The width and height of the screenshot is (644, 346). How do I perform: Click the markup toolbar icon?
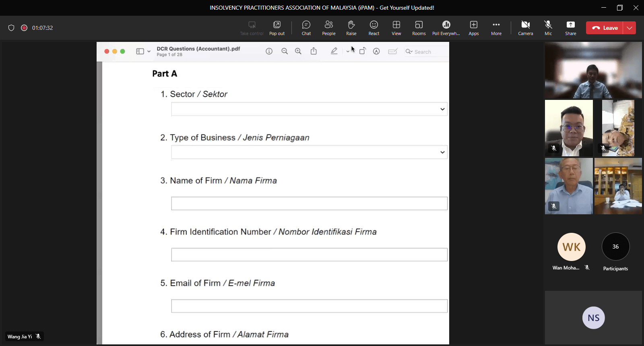click(376, 51)
